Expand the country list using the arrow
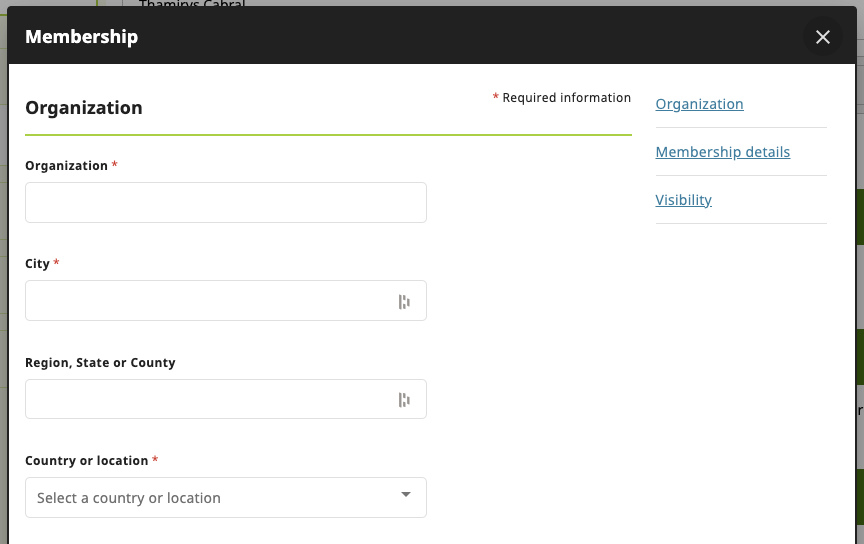 (405, 495)
